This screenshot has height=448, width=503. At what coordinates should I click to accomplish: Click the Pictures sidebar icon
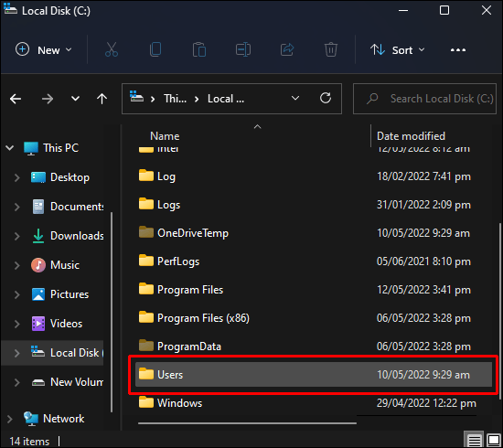tap(38, 294)
